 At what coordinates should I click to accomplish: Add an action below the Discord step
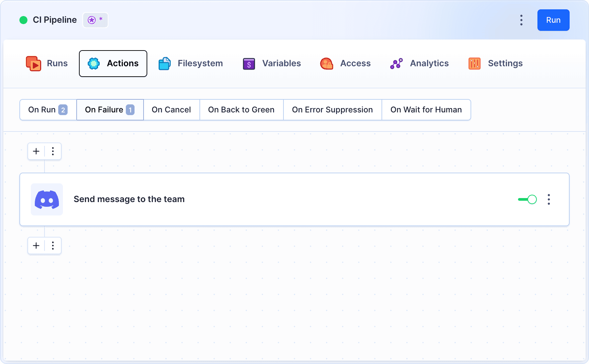pyautogui.click(x=36, y=246)
